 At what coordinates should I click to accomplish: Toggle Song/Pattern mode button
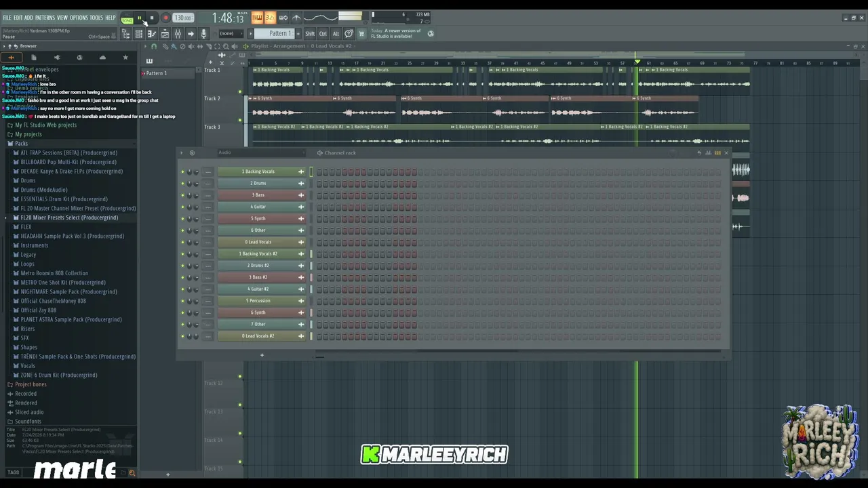coord(127,18)
